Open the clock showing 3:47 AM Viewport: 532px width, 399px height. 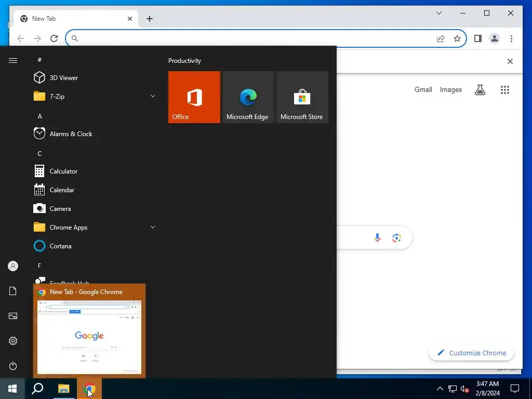pyautogui.click(x=487, y=389)
